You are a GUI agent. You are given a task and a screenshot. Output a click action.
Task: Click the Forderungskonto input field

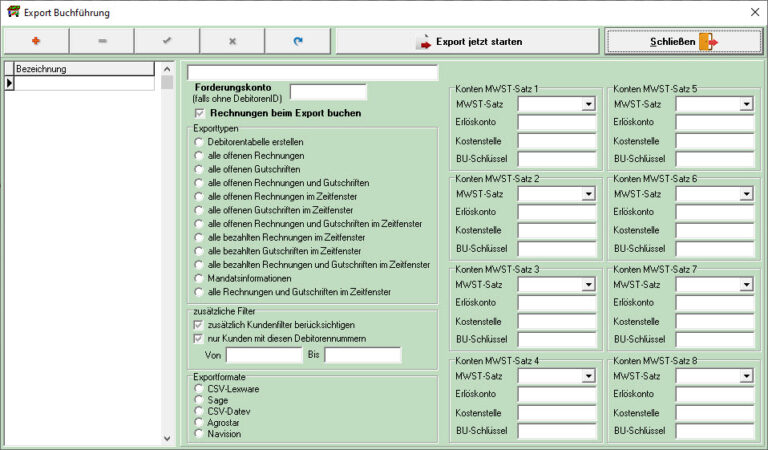[328, 92]
